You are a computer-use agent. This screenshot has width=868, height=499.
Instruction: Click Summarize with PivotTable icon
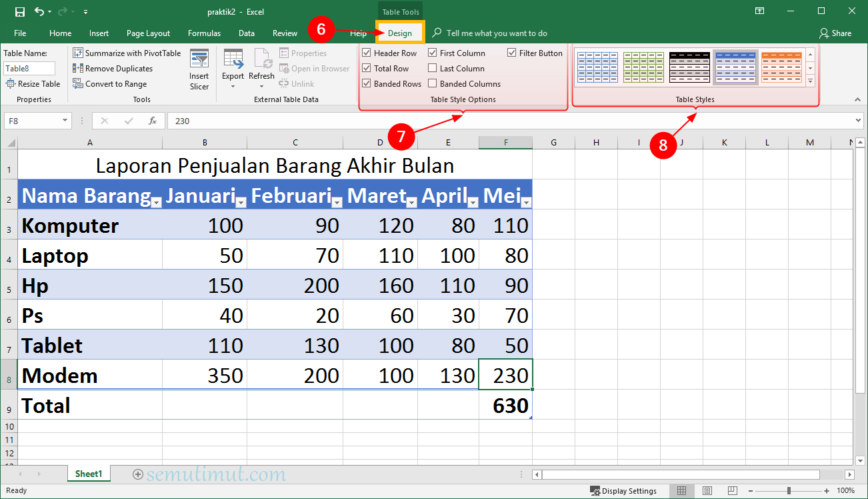[x=78, y=53]
